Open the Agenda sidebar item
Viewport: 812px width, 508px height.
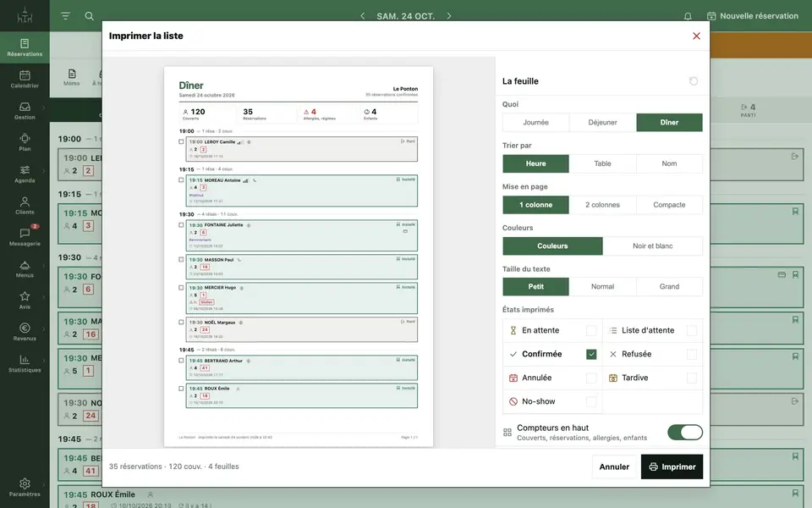click(x=25, y=174)
